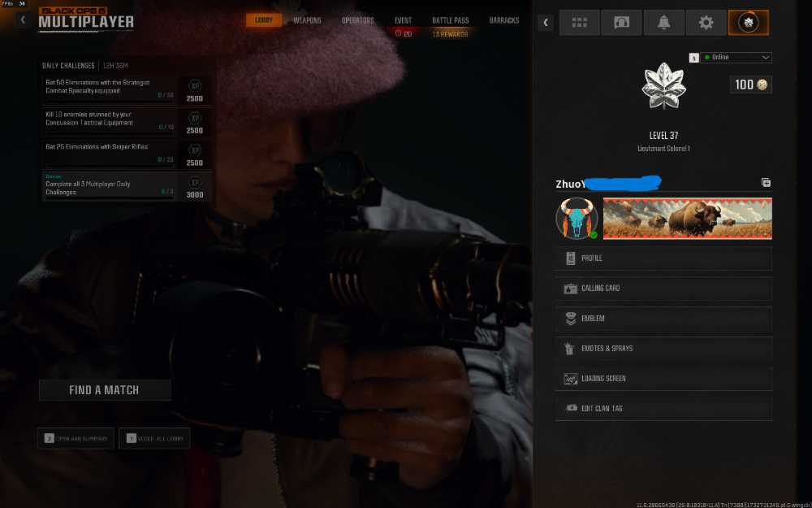This screenshot has width=812, height=508.
Task: Click the silver leaf rank insignia
Action: click(663, 86)
